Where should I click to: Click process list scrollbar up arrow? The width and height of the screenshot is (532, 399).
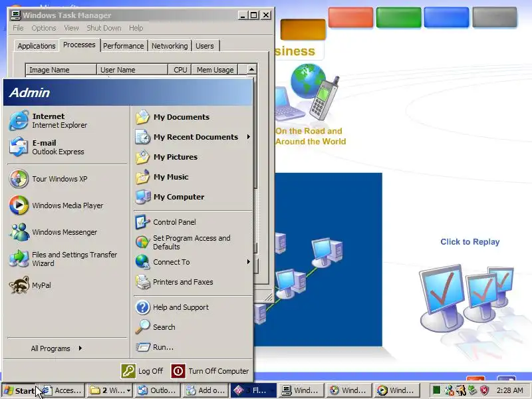coord(251,70)
